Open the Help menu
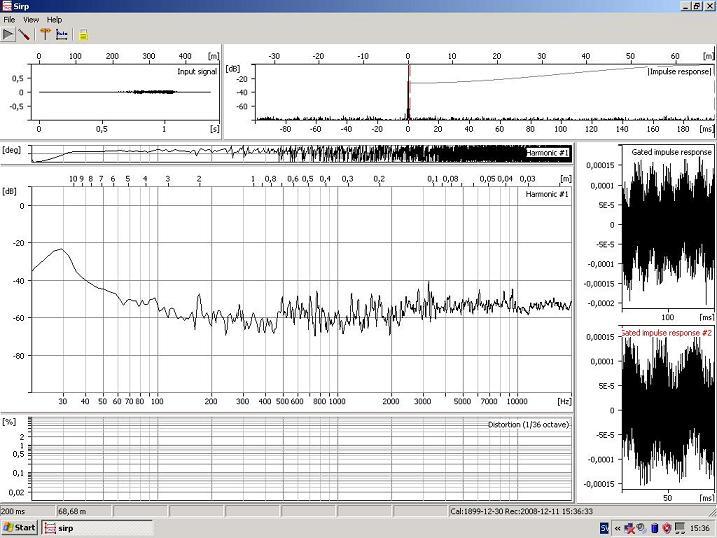This screenshot has height=538, width=717. click(54, 19)
